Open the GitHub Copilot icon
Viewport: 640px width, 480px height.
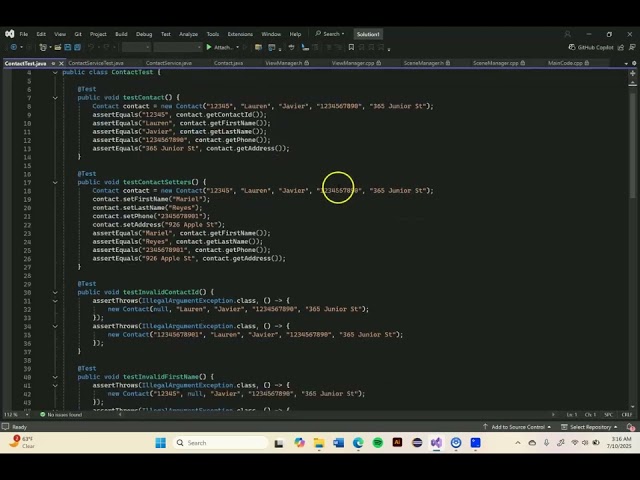coord(572,47)
